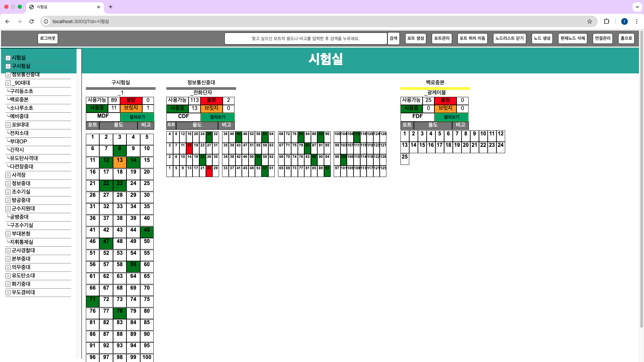This screenshot has height=362, width=644.
Task: Select the 시험실 browser tab
Action: click(65, 7)
